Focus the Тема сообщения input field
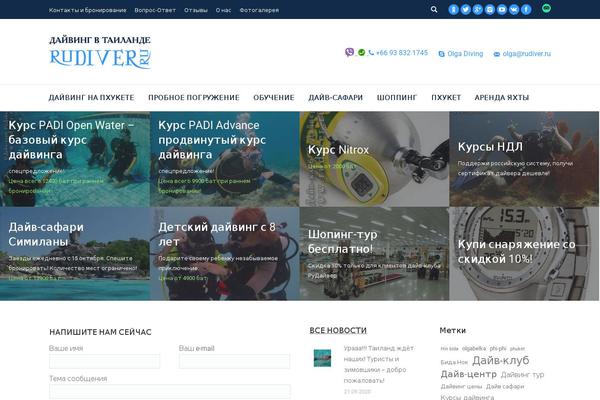The image size is (600, 400). point(170,392)
